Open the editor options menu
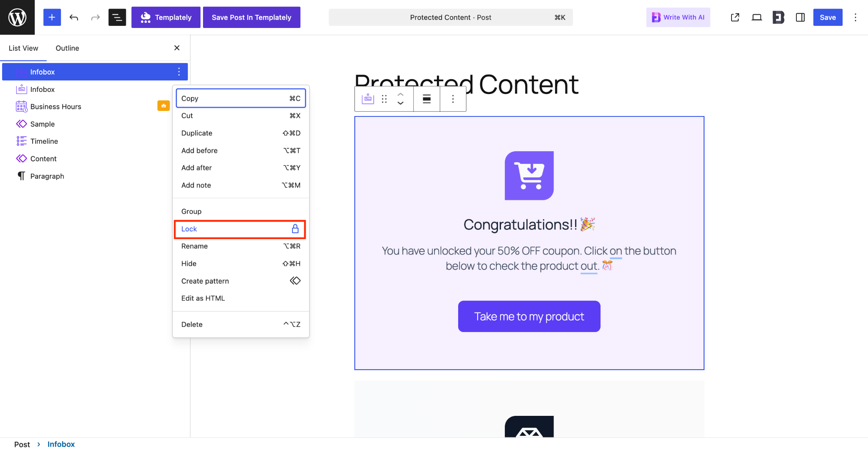 click(x=855, y=17)
